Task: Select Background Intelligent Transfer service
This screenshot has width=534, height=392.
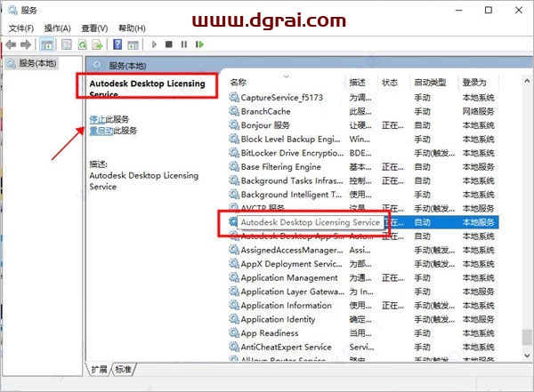Action: (362, 195)
